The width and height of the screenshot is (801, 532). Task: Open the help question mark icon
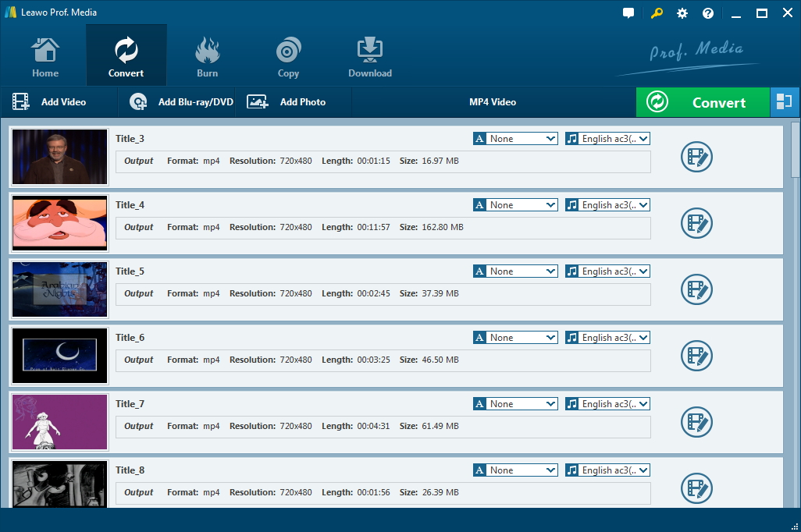[x=708, y=13]
